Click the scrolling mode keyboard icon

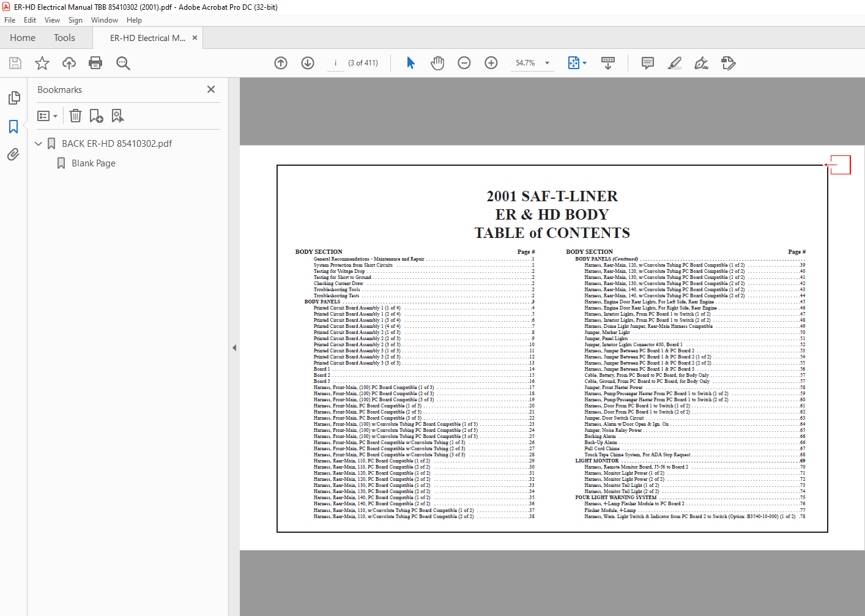click(608, 63)
